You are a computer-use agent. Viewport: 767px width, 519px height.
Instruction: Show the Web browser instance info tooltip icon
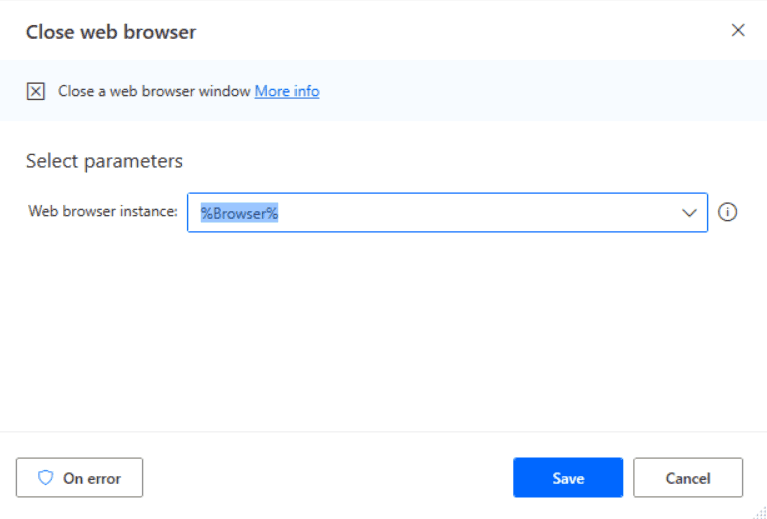727,212
